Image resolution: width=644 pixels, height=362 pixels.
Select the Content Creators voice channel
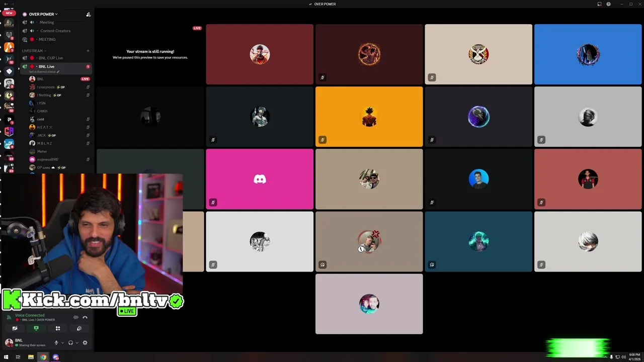tap(55, 31)
